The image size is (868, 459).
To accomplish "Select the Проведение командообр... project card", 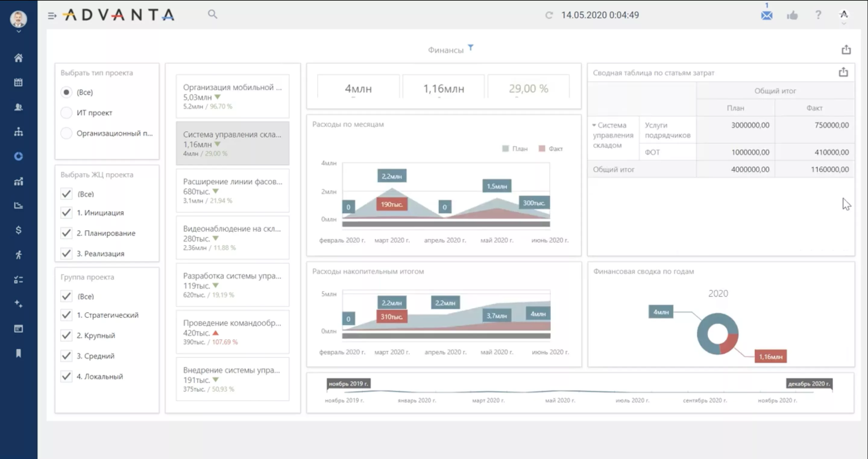I will (232, 332).
